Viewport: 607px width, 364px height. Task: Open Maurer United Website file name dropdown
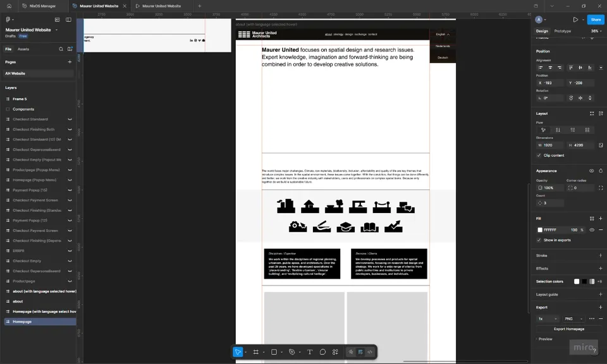click(x=56, y=30)
